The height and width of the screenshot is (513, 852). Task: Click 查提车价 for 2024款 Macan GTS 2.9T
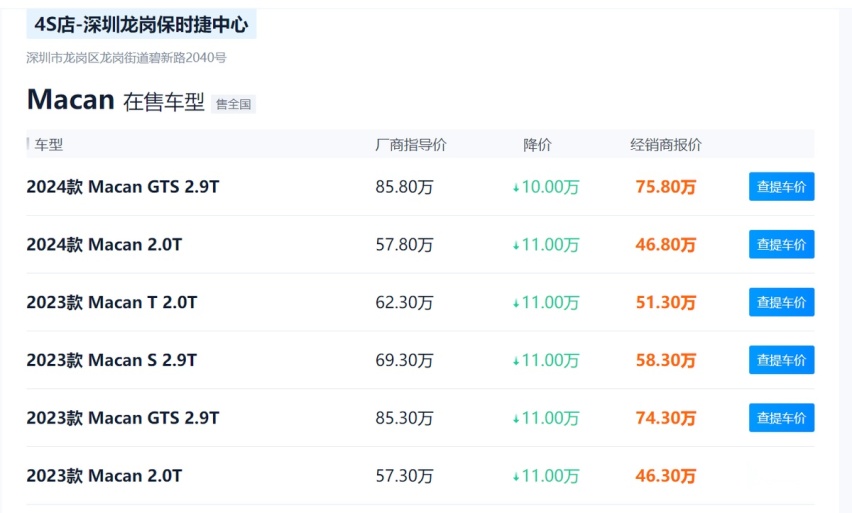click(x=781, y=186)
